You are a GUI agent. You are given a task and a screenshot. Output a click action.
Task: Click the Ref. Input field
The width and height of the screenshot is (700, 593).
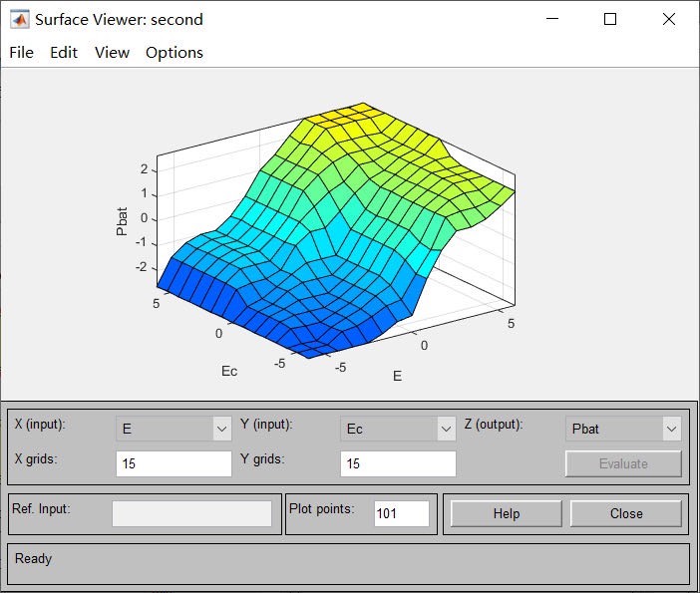pos(191,513)
